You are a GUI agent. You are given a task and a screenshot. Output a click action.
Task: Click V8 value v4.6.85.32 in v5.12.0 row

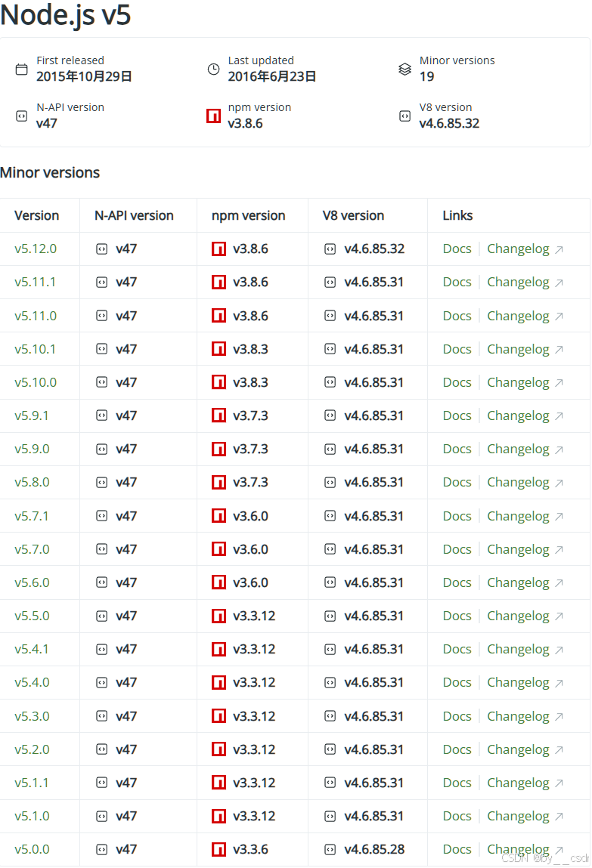coord(374,249)
